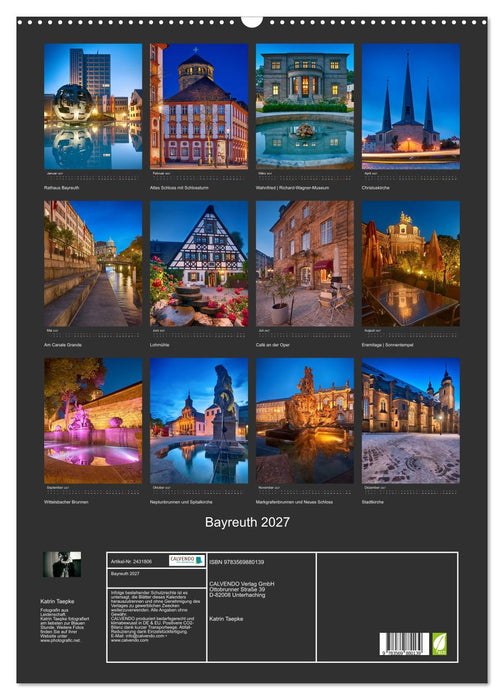Viewport: 504px width, 700px height.
Task: Click the 'Markgrafenbrunnen und Neues Schloss' caption
Action: [294, 502]
